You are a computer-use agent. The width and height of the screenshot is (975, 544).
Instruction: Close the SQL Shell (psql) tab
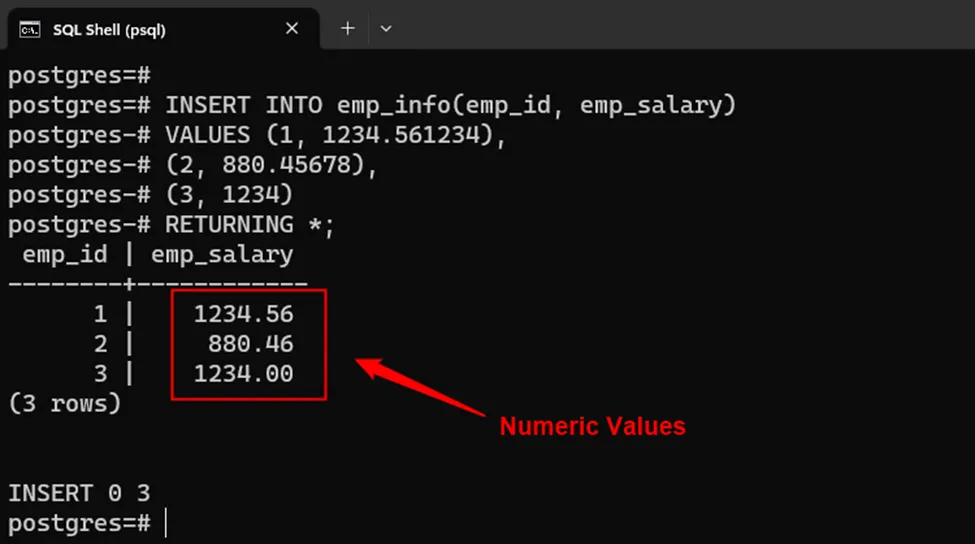coord(292,29)
